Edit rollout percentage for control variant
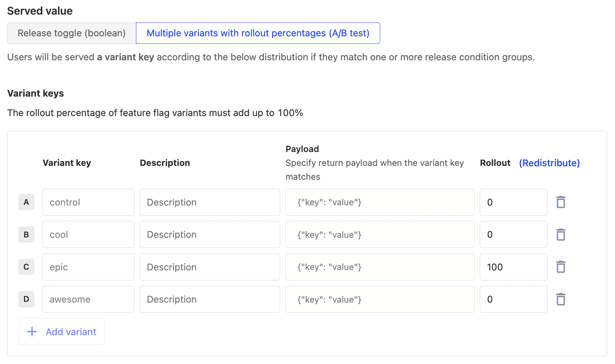 point(513,202)
